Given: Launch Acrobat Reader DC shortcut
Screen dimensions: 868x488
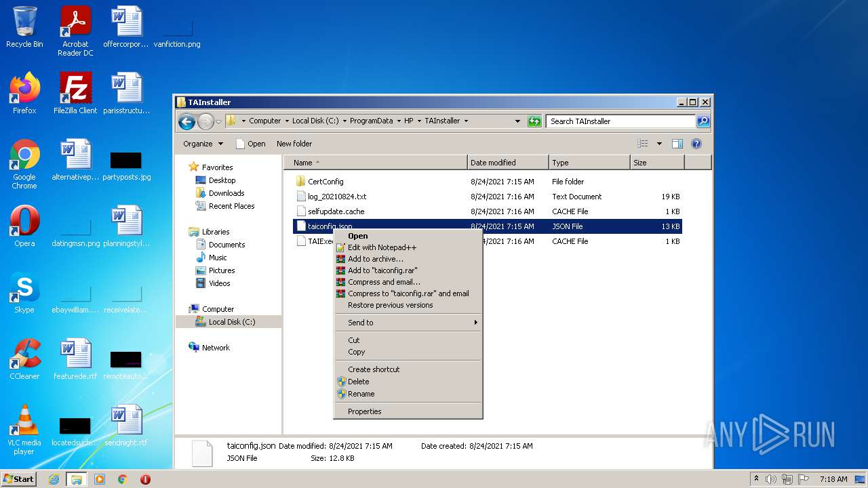Looking at the screenshot, I should (x=75, y=31).
